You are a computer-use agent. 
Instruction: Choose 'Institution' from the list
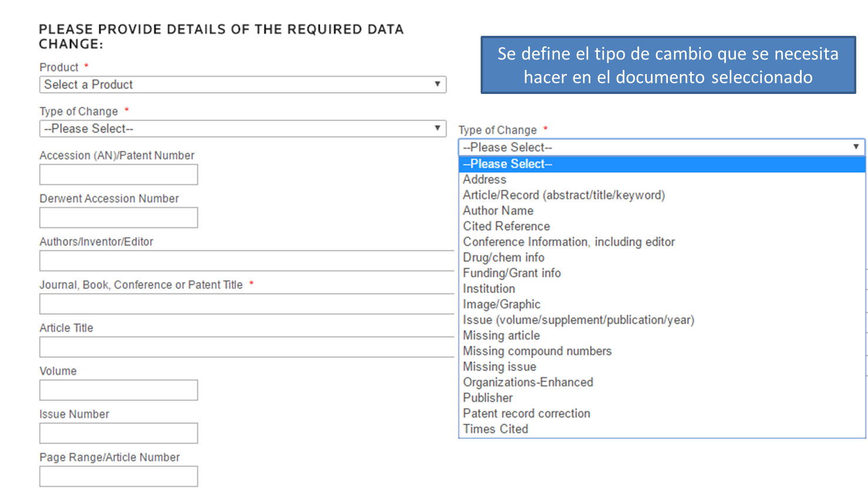[661, 288]
